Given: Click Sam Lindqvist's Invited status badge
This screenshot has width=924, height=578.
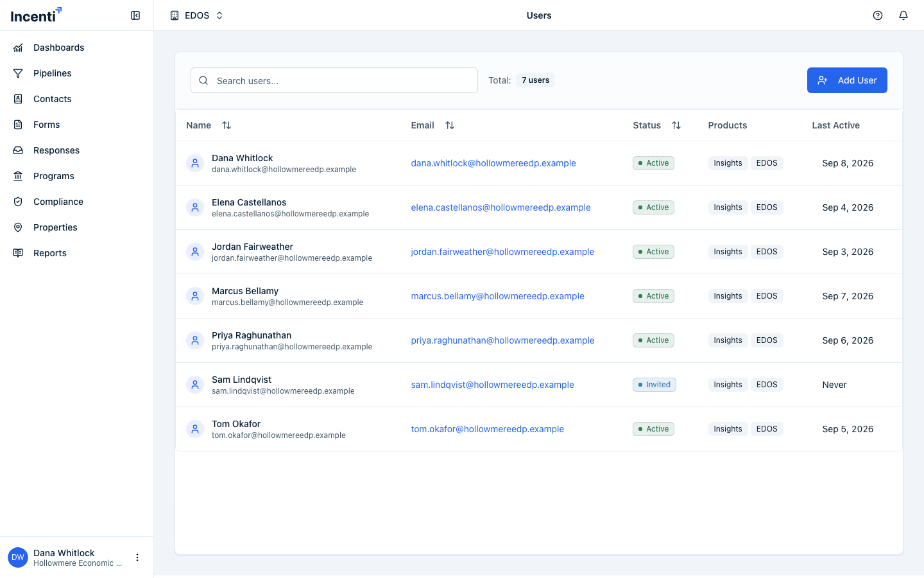Looking at the screenshot, I should pyautogui.click(x=654, y=385).
